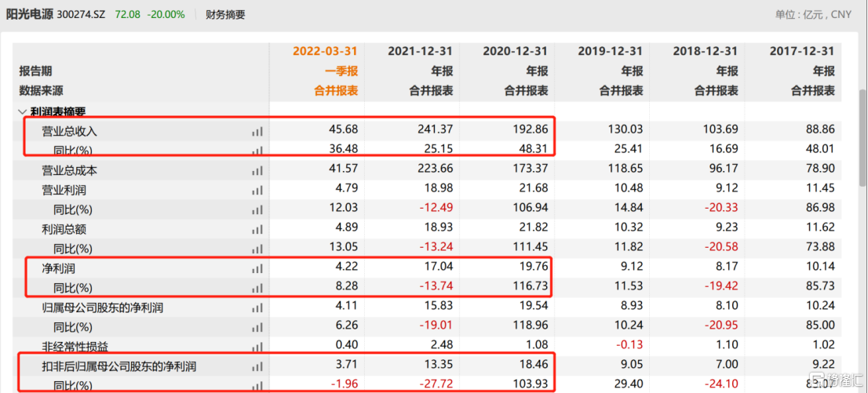Open chart icon for 营业总收入 row
The height and width of the screenshot is (393, 868).
[257, 132]
